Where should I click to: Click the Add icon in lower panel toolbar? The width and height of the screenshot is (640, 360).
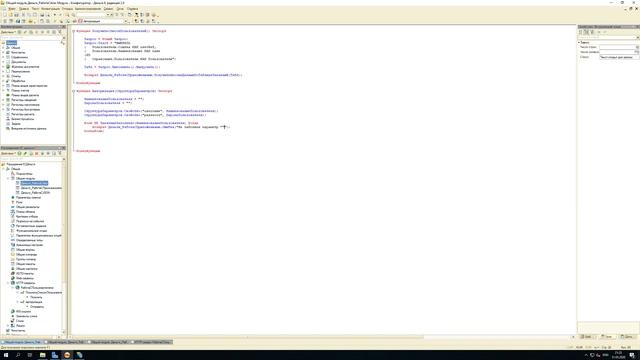click(19, 153)
